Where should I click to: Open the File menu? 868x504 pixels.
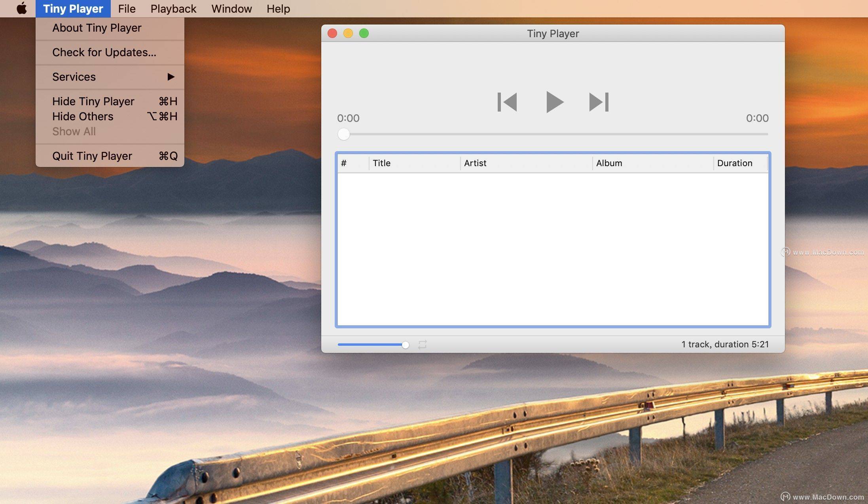tap(126, 8)
